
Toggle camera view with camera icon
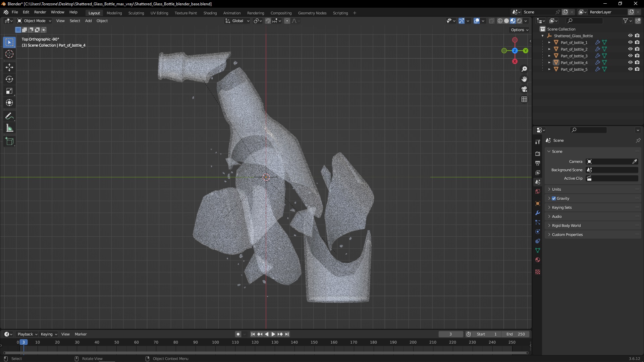[x=524, y=89]
